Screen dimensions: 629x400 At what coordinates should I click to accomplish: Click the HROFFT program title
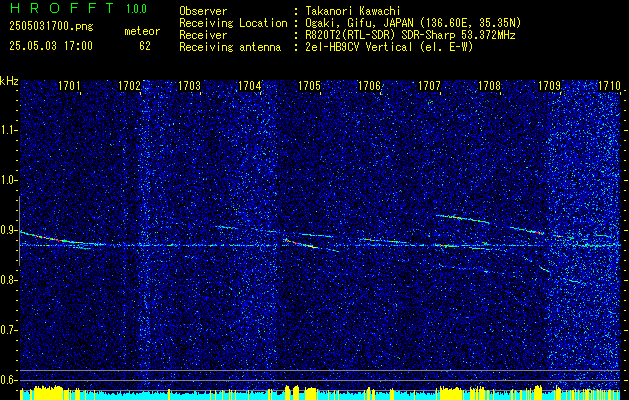61,8
